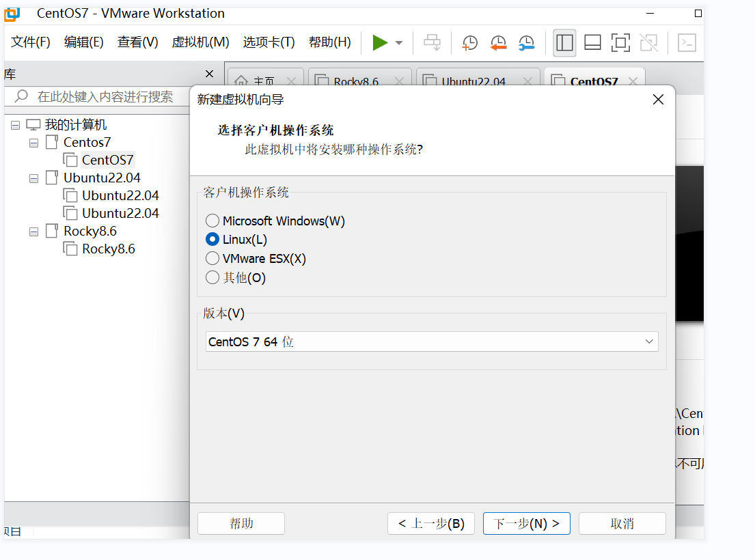Click the 下一步(N) next button
Screen dimensions: 755x560
pyautogui.click(x=526, y=523)
